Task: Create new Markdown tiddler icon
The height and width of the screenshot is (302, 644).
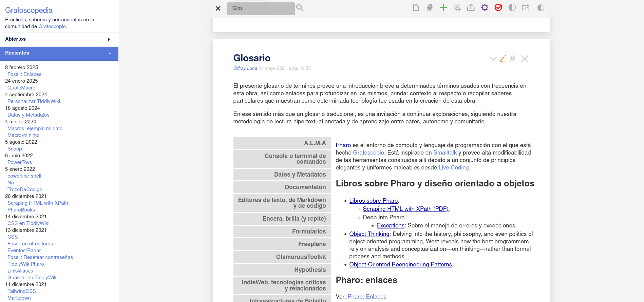Action: [x=457, y=7]
